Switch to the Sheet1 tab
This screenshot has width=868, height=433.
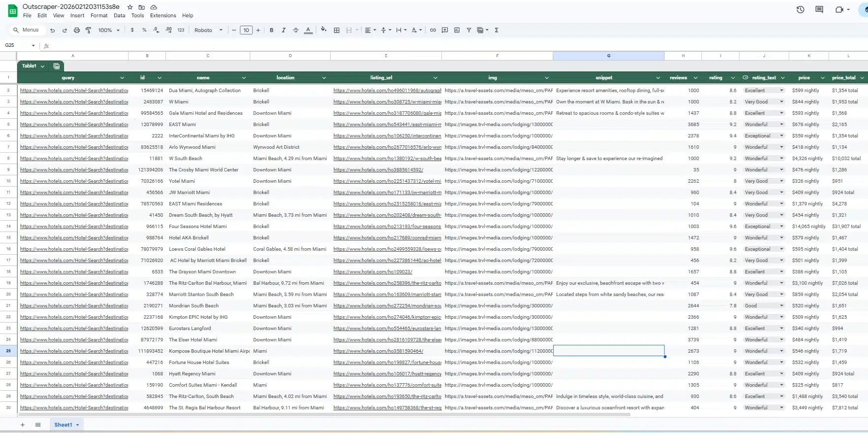click(x=63, y=425)
